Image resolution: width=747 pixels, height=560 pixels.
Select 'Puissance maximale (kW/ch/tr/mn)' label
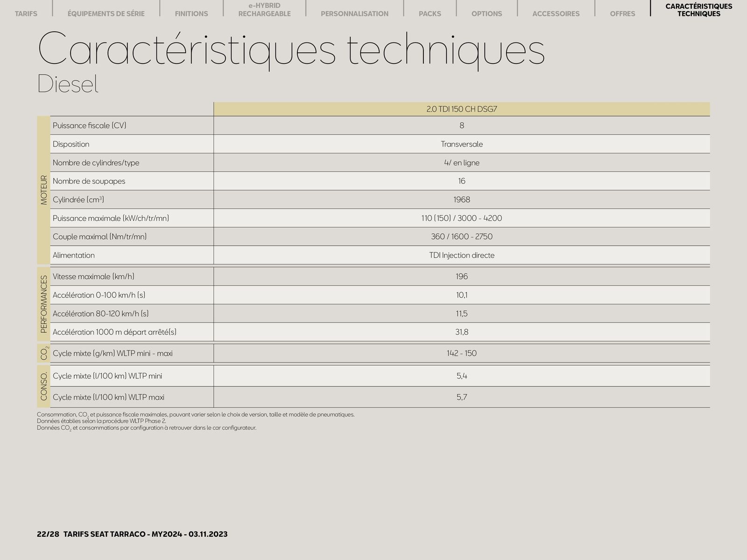[111, 218]
